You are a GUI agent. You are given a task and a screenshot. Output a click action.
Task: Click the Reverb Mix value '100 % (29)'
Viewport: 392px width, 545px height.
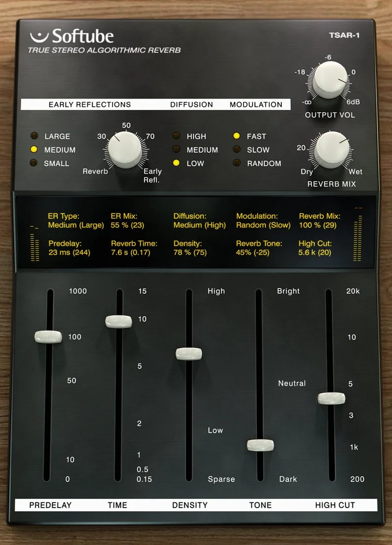click(318, 225)
